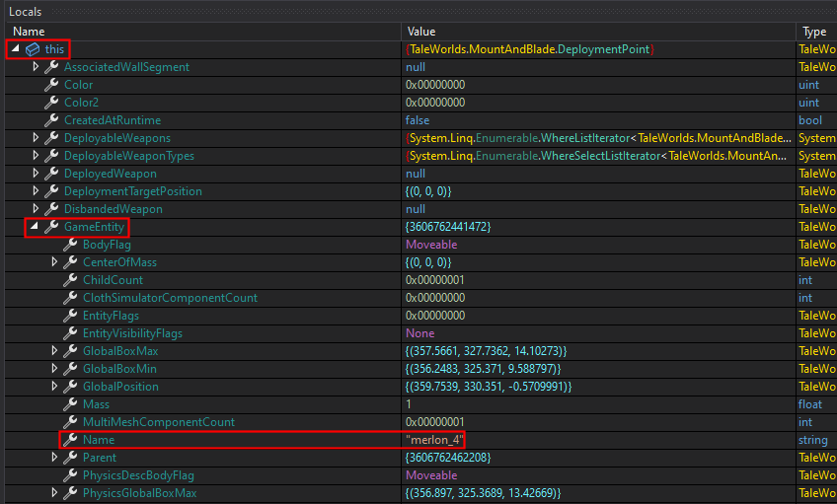The image size is (837, 504).
Task: Click the wrench icon next to PhysicsDescBodyFlag
Action: pos(70,475)
